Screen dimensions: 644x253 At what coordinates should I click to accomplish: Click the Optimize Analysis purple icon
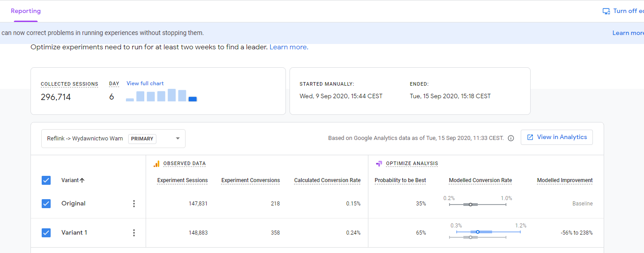pyautogui.click(x=379, y=164)
